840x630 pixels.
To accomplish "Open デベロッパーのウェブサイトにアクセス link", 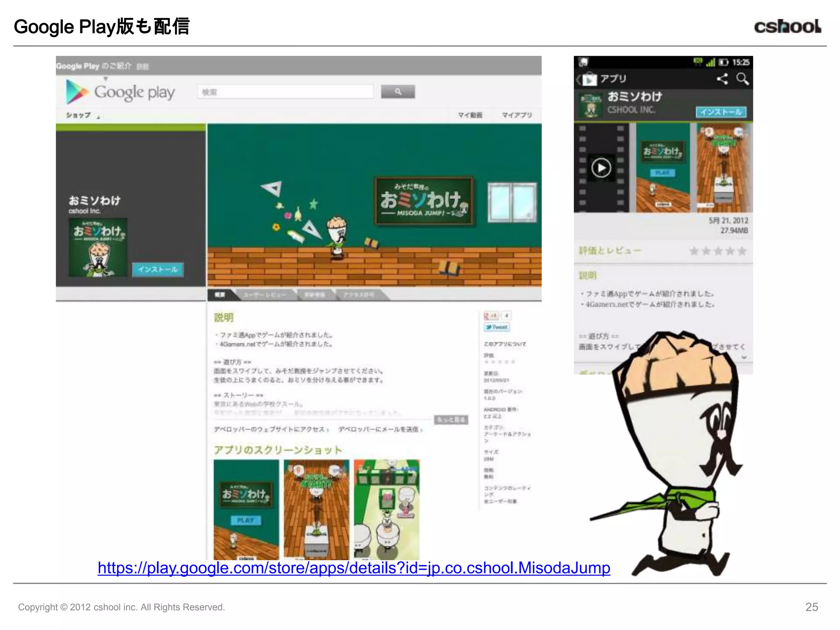I will (x=271, y=429).
